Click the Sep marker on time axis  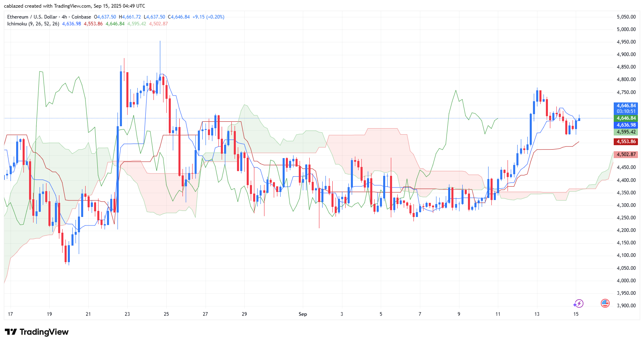point(303,314)
